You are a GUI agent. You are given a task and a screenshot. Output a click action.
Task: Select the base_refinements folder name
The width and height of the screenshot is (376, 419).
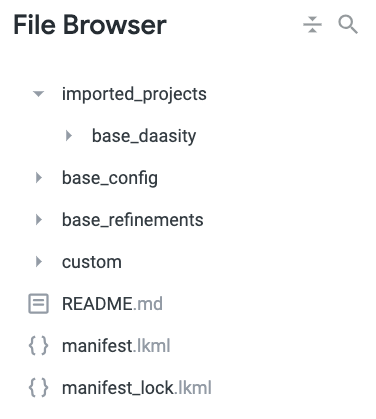point(133,220)
